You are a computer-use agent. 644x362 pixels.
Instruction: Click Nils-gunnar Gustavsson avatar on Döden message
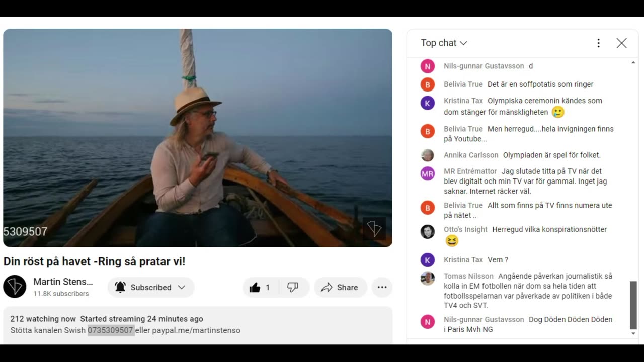click(x=427, y=322)
